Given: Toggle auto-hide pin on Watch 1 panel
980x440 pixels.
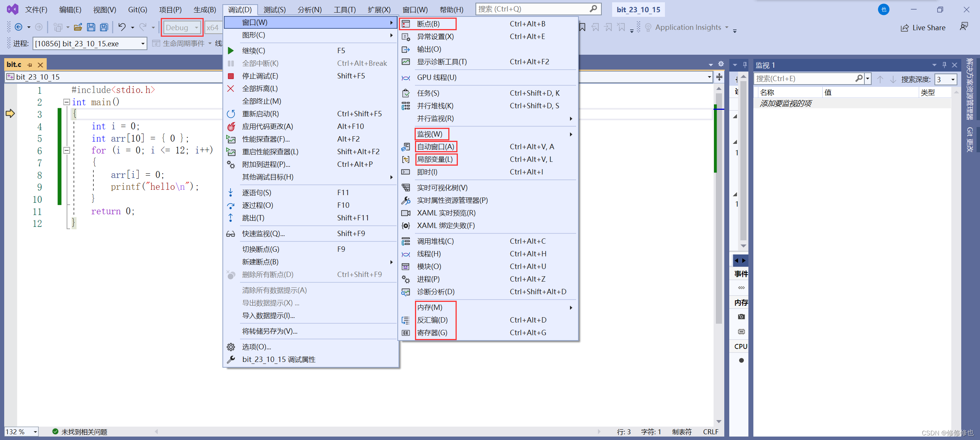Looking at the screenshot, I should (944, 65).
